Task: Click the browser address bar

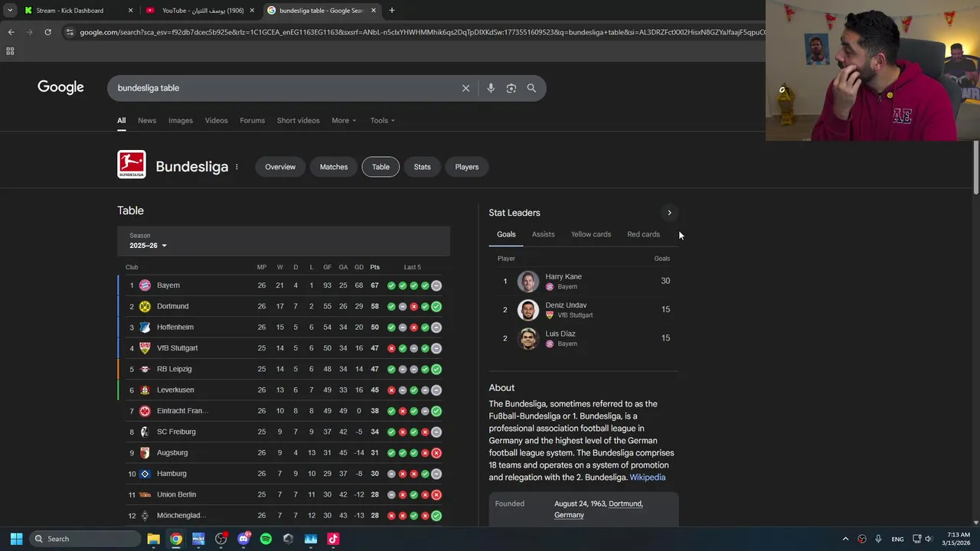Action: click(421, 32)
